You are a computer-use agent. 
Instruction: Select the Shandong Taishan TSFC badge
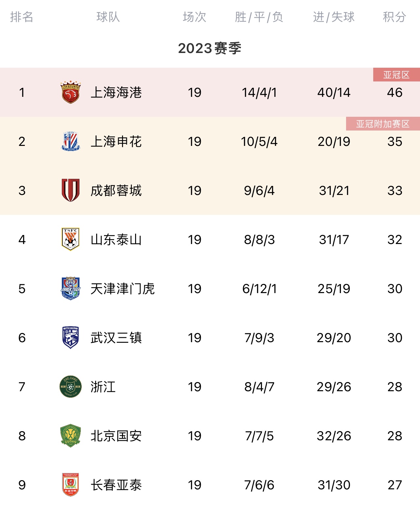pos(71,239)
